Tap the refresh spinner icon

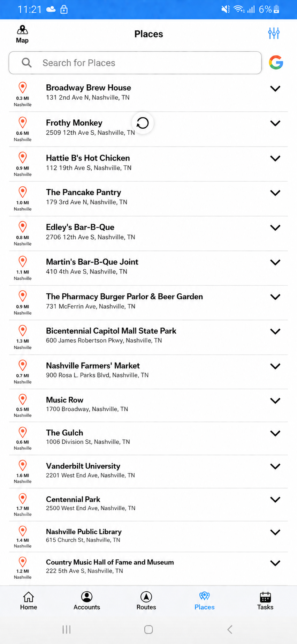(143, 123)
